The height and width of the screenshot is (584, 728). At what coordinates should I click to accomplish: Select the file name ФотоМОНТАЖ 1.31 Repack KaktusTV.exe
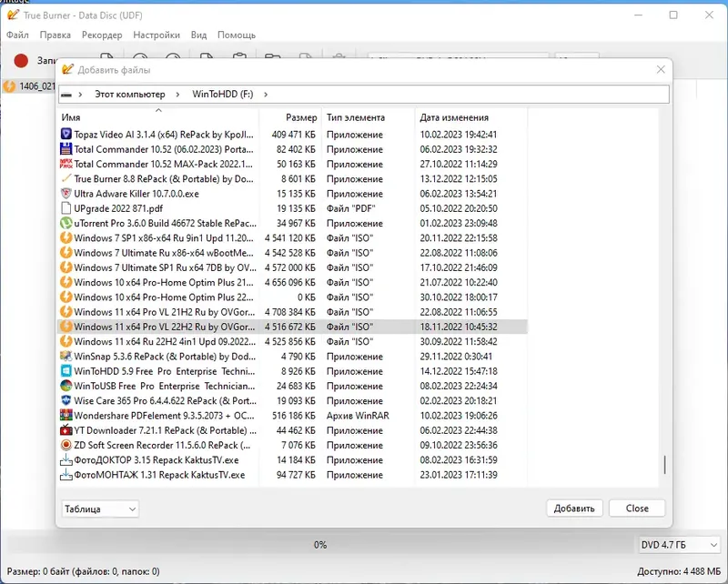coord(159,475)
